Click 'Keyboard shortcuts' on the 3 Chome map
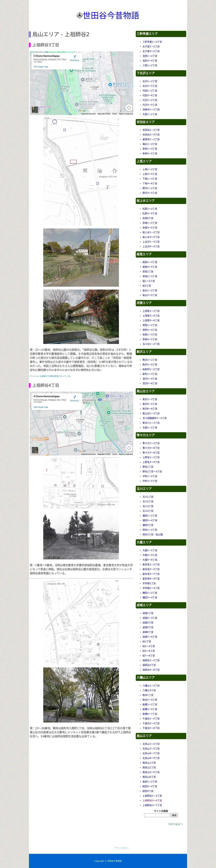216x868 pixels. pyautogui.click(x=88, y=114)
